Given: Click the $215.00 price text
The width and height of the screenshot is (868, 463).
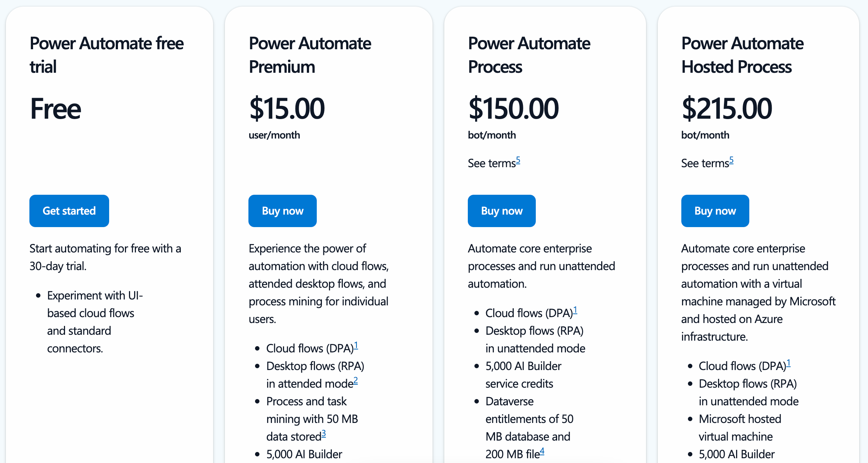Looking at the screenshot, I should [727, 108].
